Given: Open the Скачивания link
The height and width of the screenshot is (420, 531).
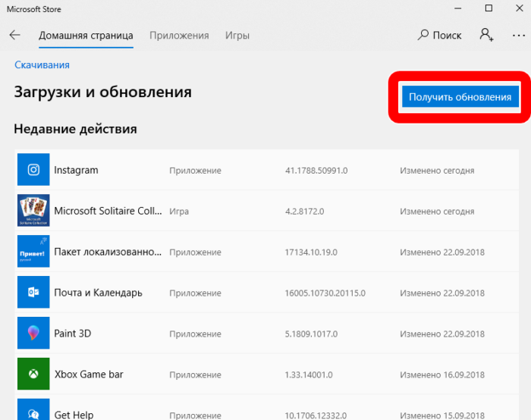Looking at the screenshot, I should (42, 65).
